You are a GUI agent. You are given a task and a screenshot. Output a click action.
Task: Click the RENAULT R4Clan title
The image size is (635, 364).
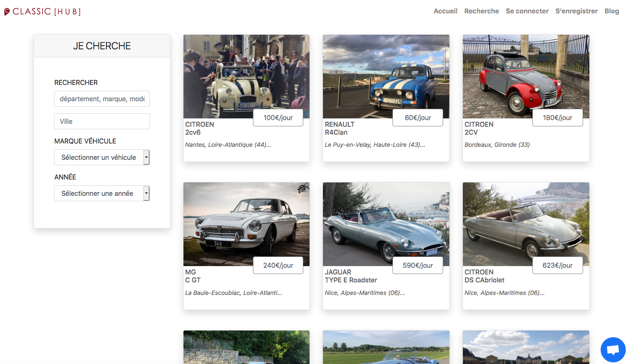(x=340, y=128)
